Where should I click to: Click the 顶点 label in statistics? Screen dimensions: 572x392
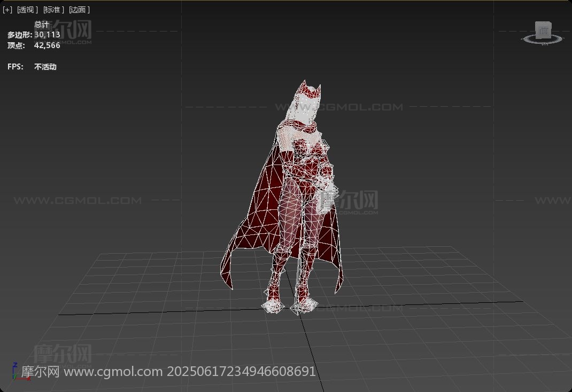tap(16, 45)
